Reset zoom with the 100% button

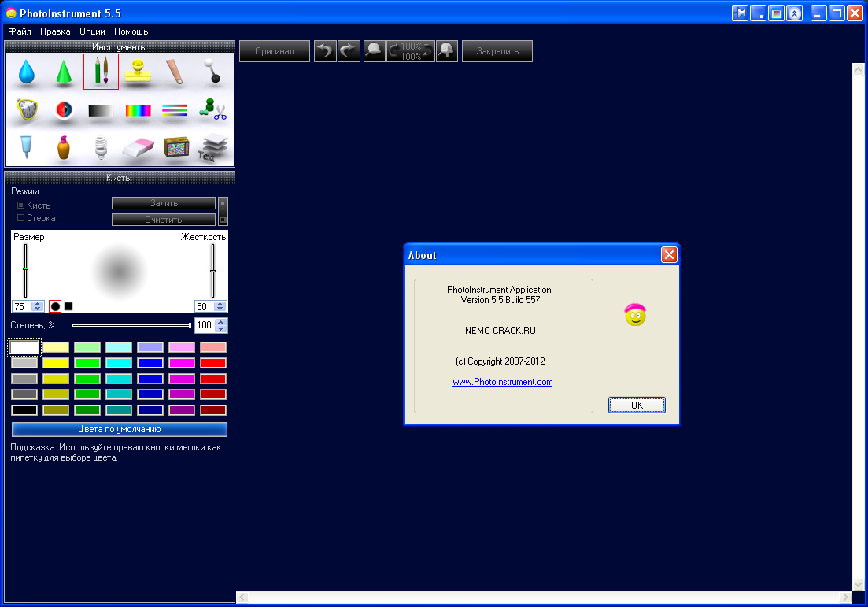[411, 51]
